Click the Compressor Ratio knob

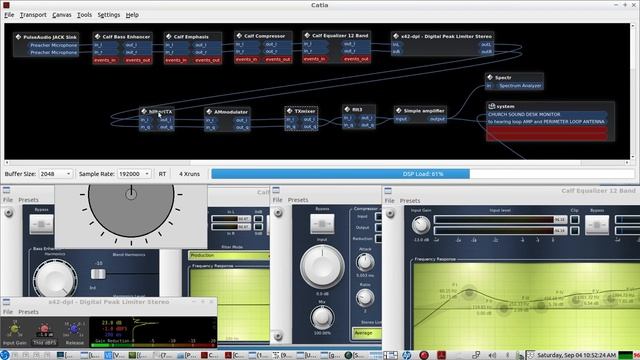365,298
